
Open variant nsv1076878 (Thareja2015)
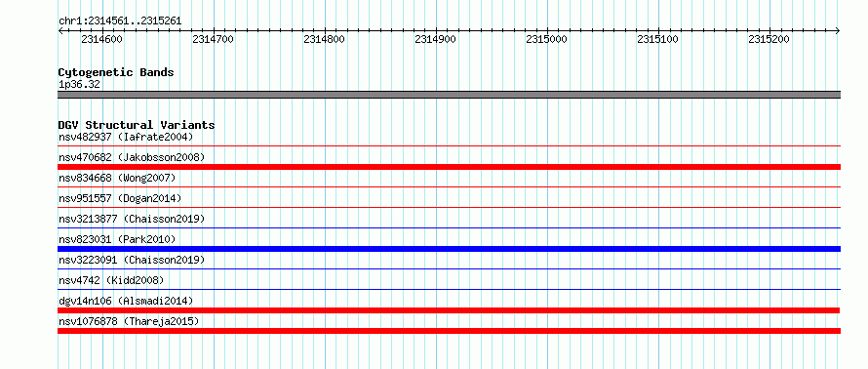[129, 321]
